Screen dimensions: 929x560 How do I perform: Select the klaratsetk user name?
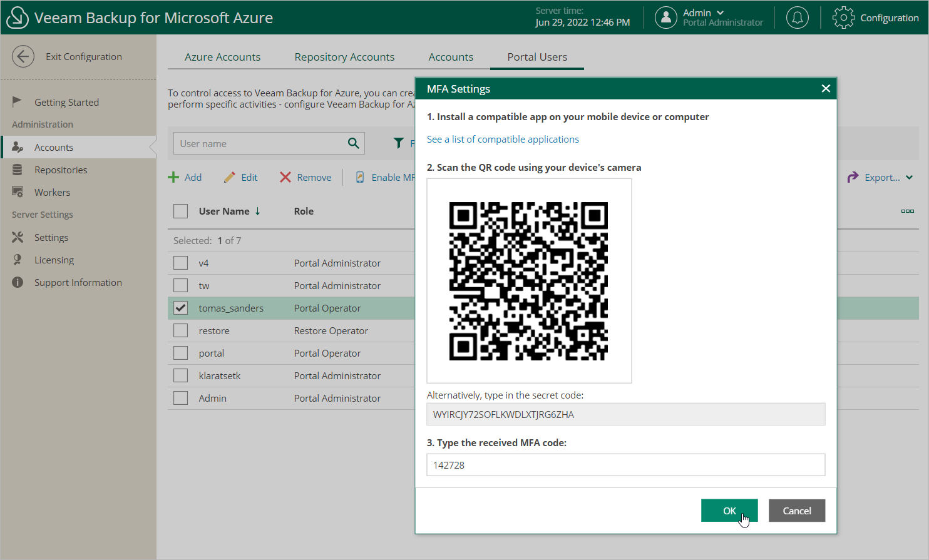point(220,375)
